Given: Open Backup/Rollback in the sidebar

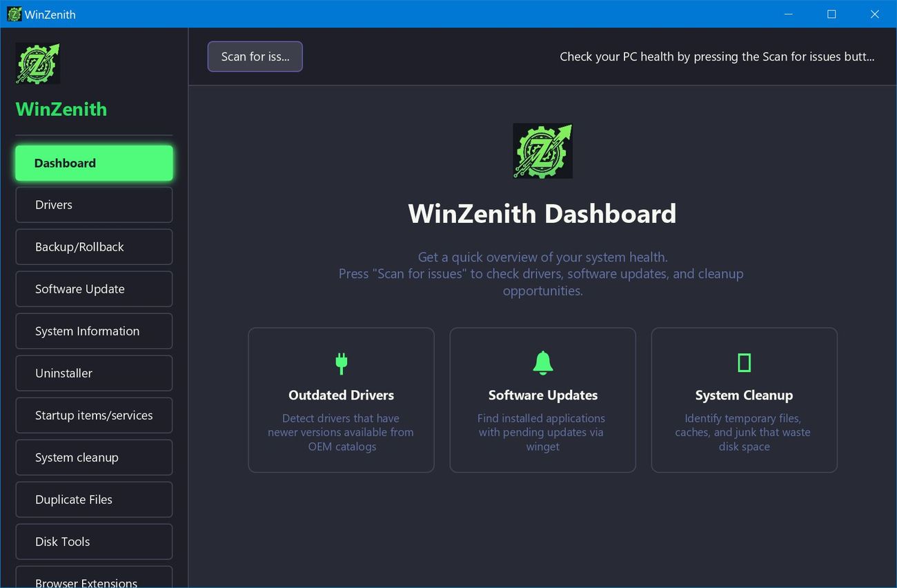Looking at the screenshot, I should (x=94, y=247).
